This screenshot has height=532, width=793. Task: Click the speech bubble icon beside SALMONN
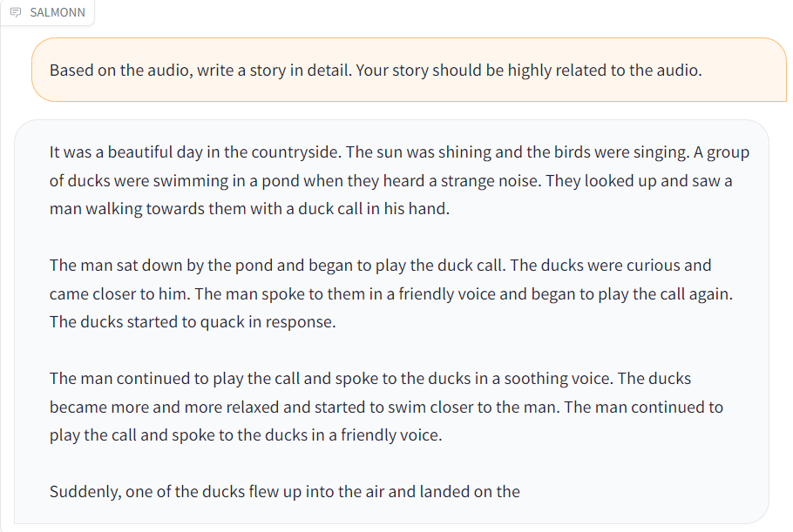16,12
